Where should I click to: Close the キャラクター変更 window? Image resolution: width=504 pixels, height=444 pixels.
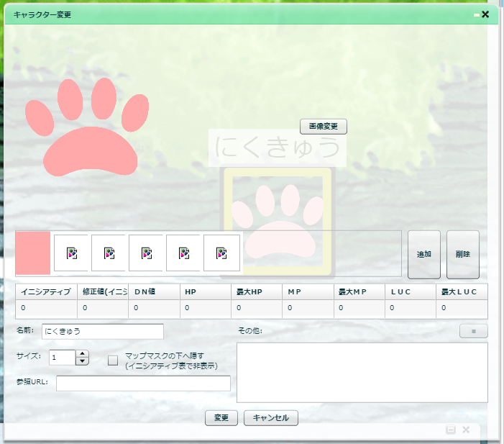point(485,14)
